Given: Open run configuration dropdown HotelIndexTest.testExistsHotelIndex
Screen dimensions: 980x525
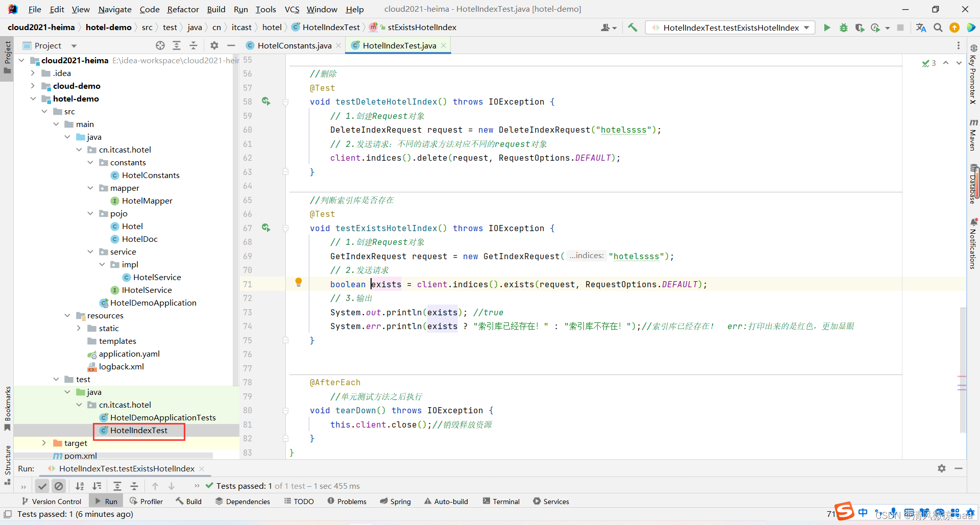Looking at the screenshot, I should (730, 28).
